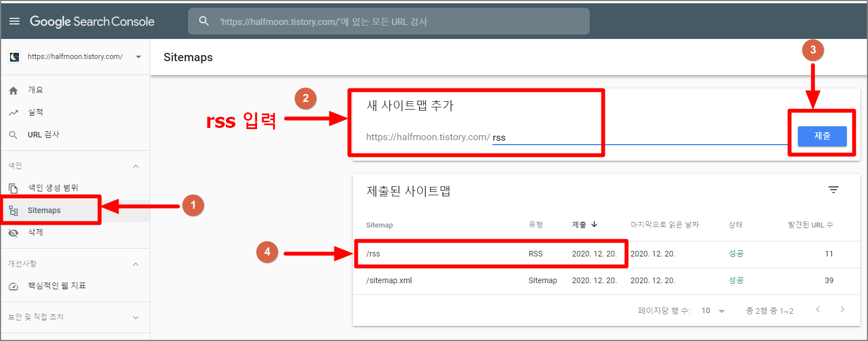The height and width of the screenshot is (341, 868).
Task: Open the /rss sitemap row
Action: pos(606,254)
